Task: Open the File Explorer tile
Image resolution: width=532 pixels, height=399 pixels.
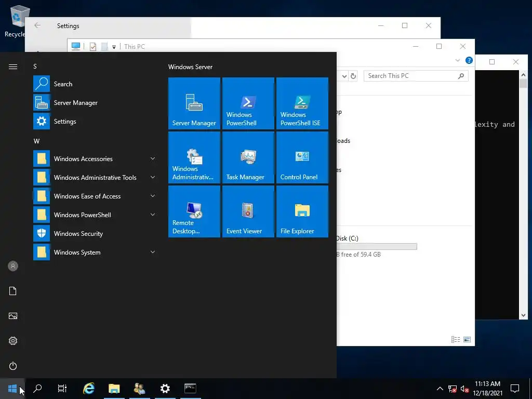Action: coord(302,211)
